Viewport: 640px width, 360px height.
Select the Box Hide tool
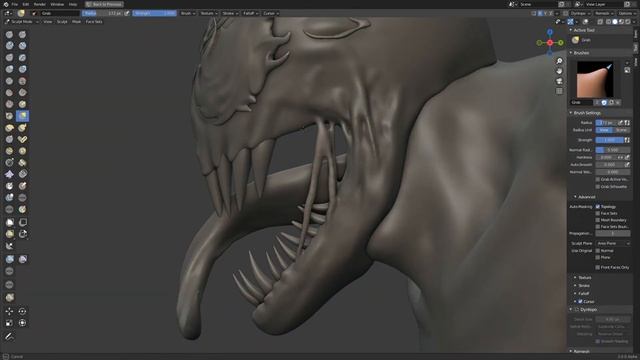[x=22, y=222]
